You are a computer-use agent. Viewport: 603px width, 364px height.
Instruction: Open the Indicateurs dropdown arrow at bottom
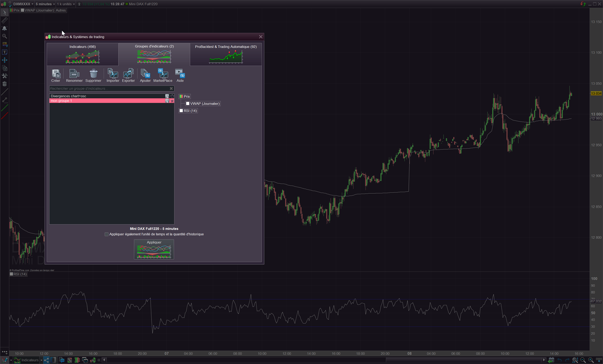41,360
